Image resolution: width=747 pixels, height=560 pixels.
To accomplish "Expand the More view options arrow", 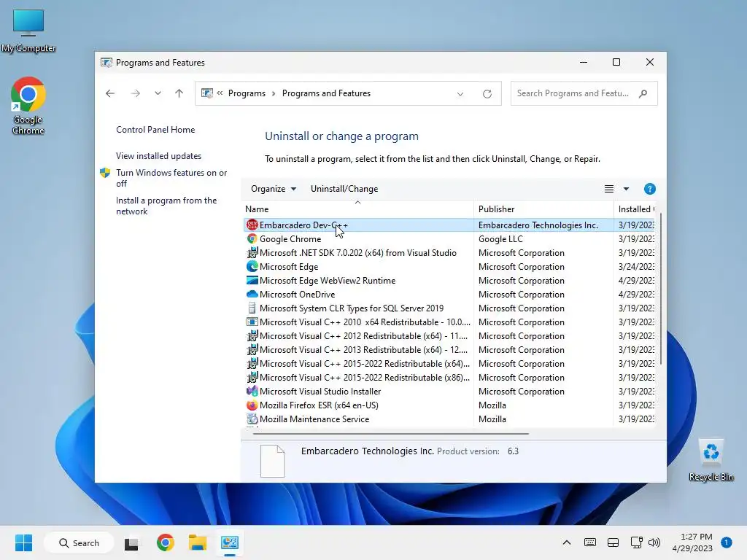I will [x=626, y=189].
